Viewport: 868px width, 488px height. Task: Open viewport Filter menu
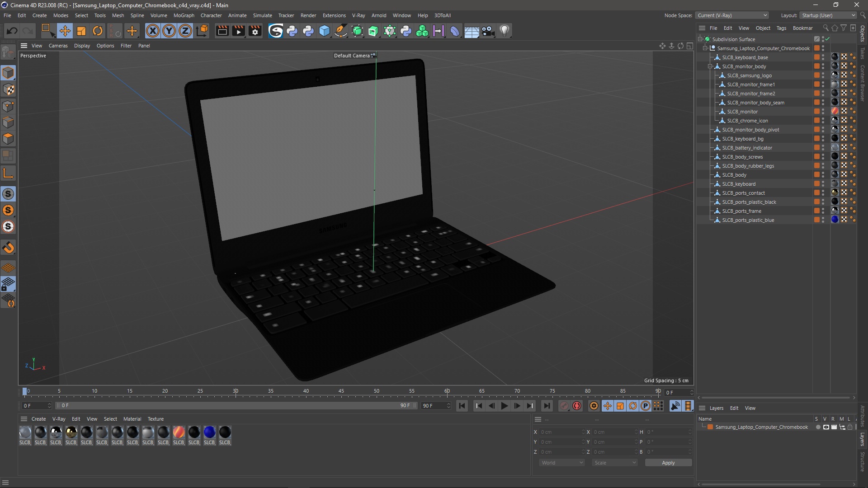[x=126, y=46]
